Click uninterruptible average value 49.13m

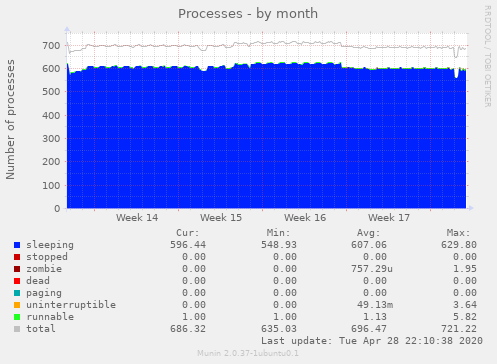[x=375, y=305]
